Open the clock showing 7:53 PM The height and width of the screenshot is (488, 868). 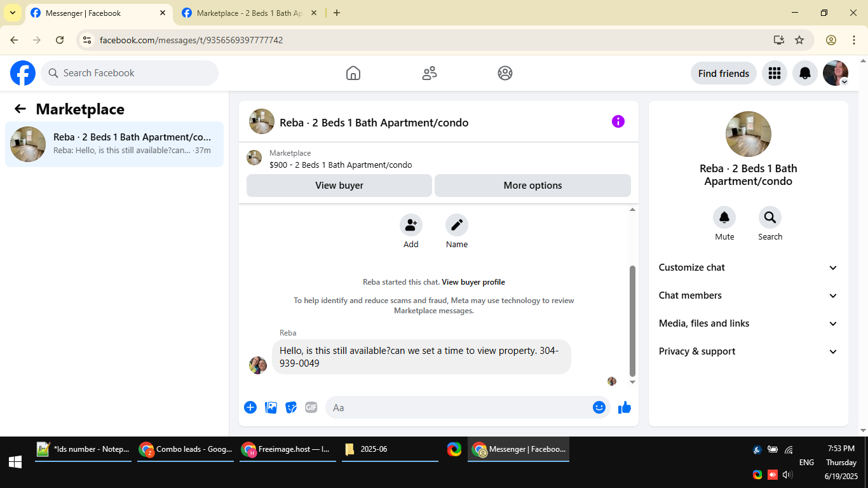pos(841,449)
